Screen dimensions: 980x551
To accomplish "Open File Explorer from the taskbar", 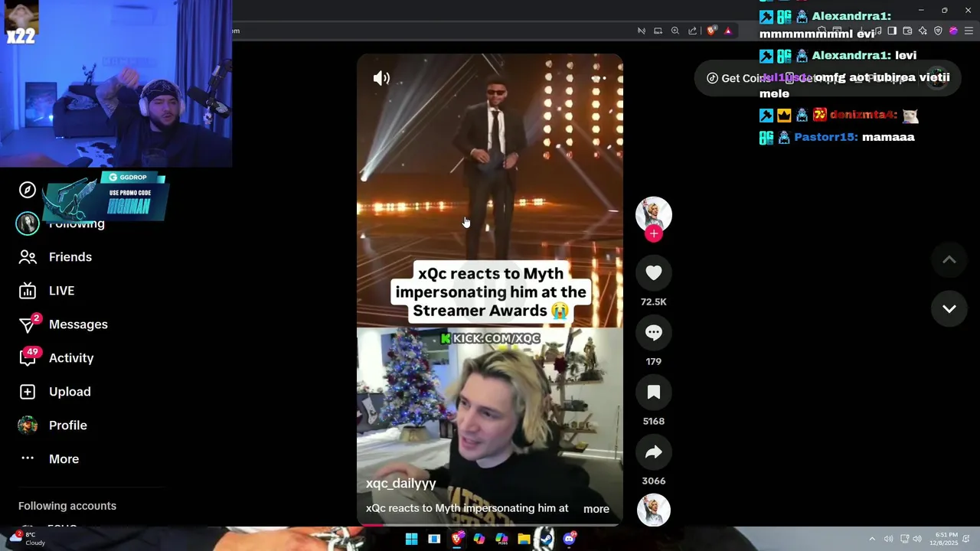I will pyautogui.click(x=524, y=539).
